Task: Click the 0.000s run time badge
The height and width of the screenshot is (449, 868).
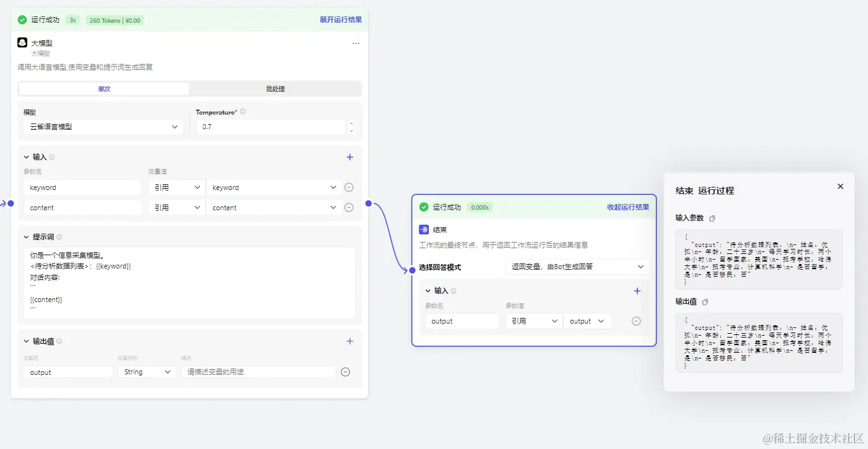Action: coord(480,207)
